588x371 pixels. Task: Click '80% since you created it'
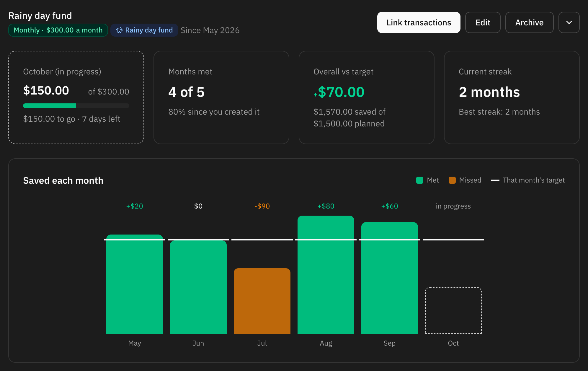(214, 112)
